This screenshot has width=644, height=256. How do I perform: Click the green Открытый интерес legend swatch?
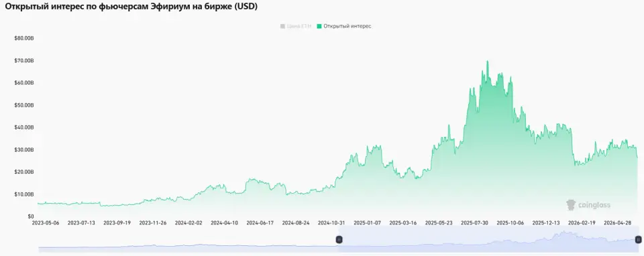click(x=319, y=26)
